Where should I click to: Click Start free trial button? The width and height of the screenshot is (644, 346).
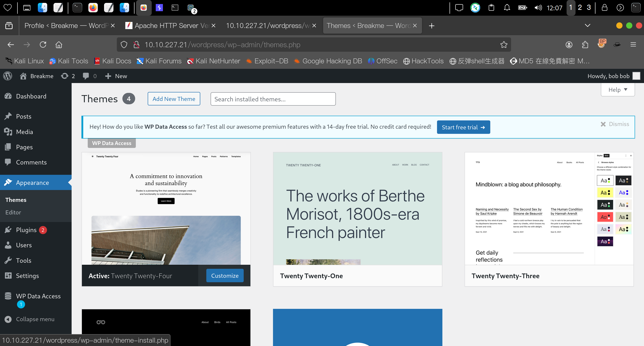tap(463, 127)
